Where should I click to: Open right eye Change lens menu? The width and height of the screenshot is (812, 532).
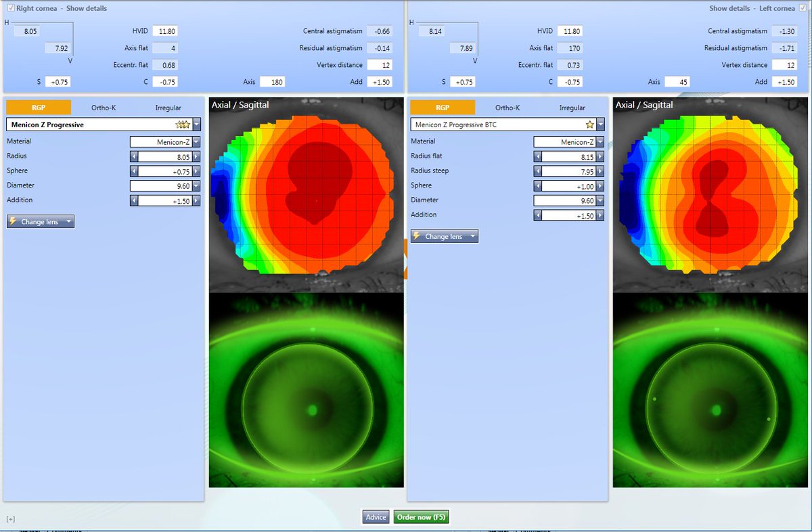pyautogui.click(x=41, y=221)
